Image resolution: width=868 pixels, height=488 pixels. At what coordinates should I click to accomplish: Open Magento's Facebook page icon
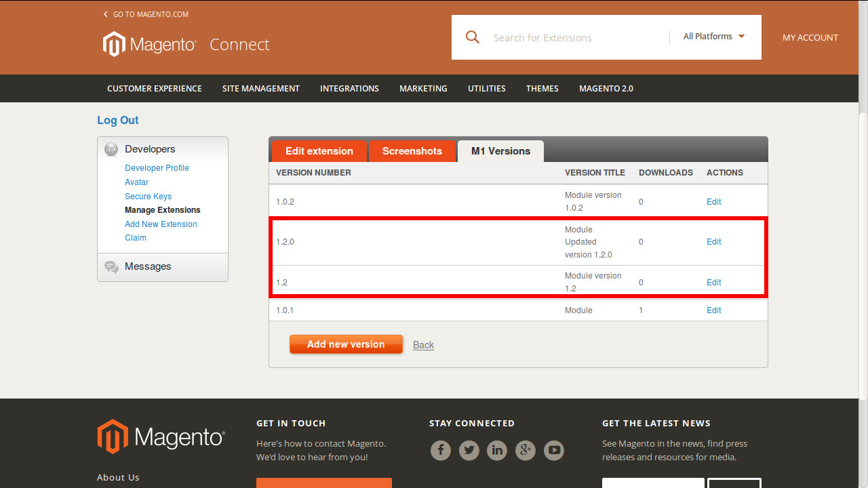coord(441,450)
